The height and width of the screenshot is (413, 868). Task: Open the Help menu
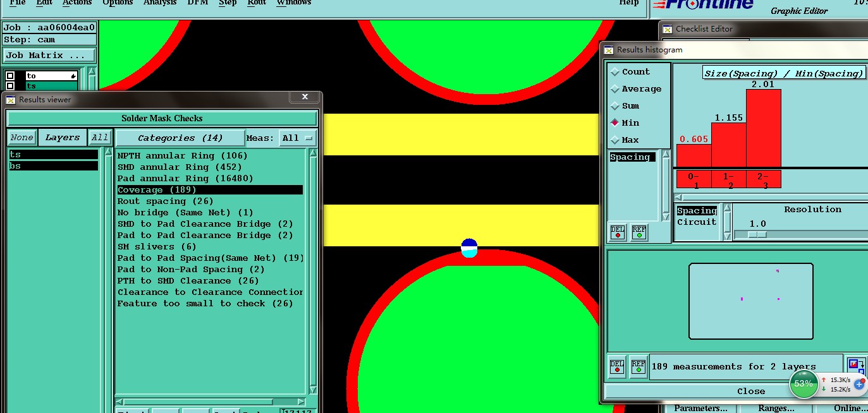click(x=628, y=3)
